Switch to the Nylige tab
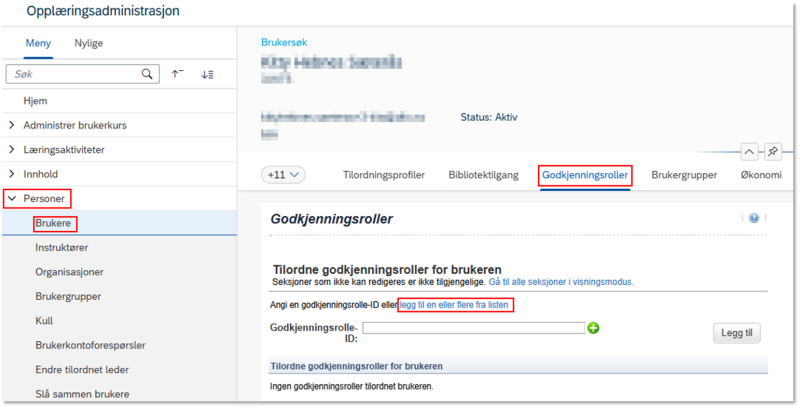The width and height of the screenshot is (800, 408). pyautogui.click(x=89, y=43)
